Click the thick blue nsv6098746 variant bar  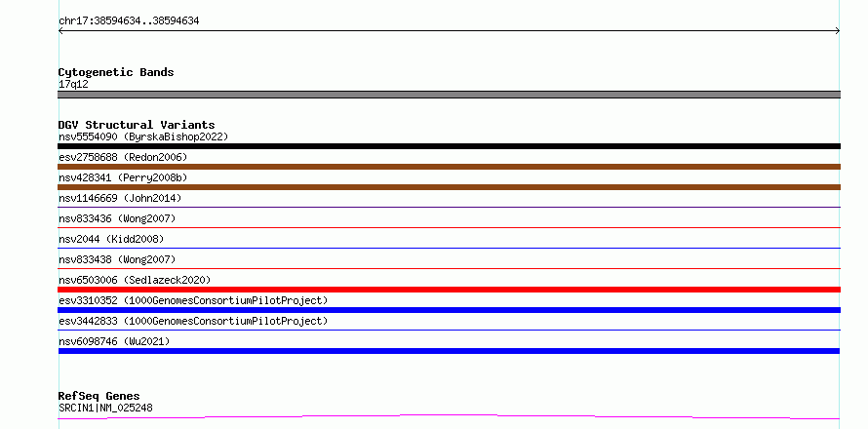449,351
